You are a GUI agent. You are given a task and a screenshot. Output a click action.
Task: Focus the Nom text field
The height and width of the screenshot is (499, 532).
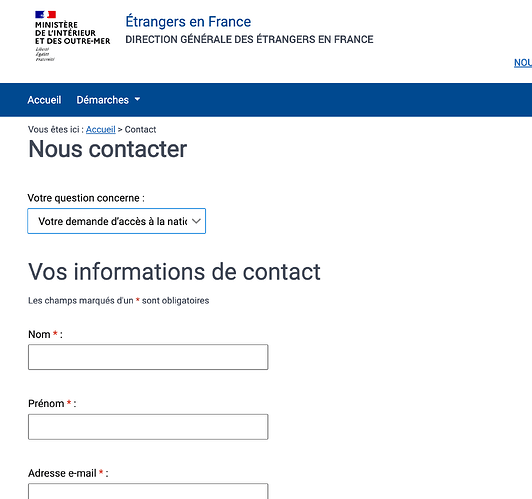pos(148,357)
